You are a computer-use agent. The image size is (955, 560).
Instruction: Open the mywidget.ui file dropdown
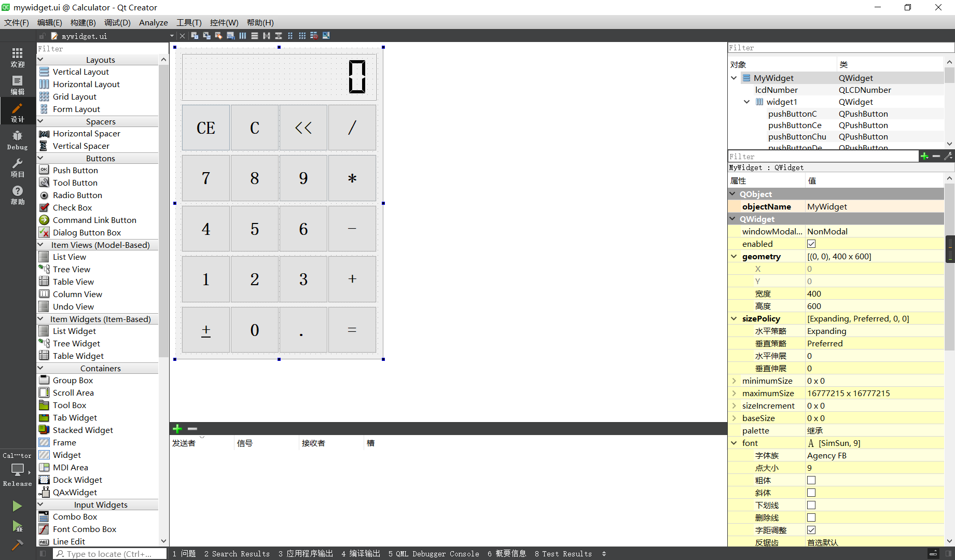[x=172, y=36]
